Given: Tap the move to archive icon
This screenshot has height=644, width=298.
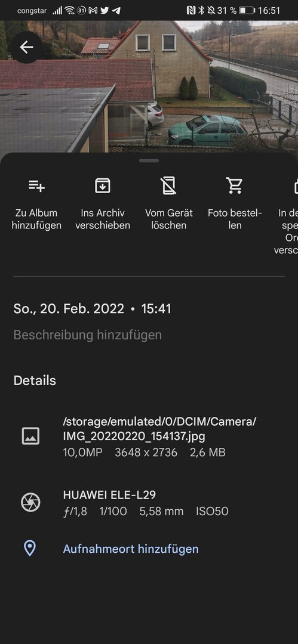Looking at the screenshot, I should [103, 185].
